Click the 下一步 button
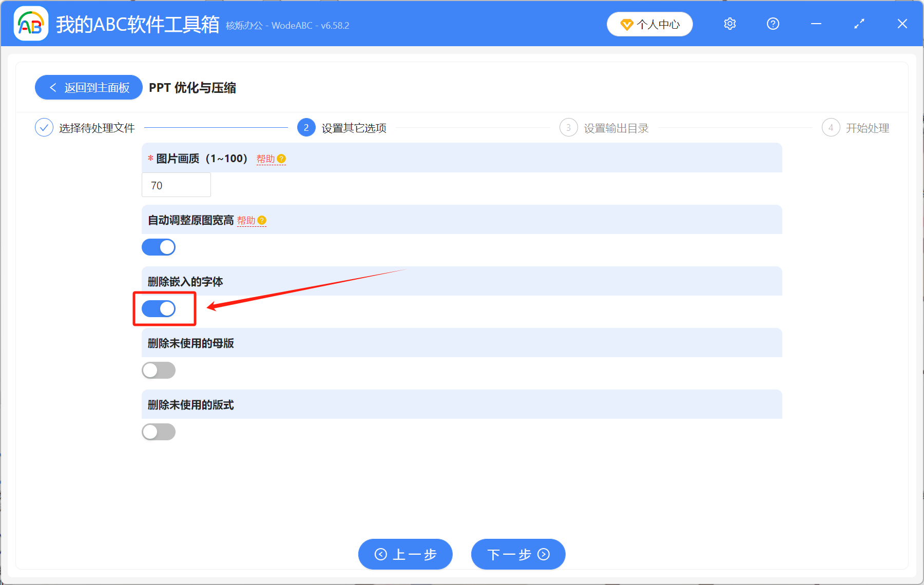This screenshot has width=924, height=585. pos(517,554)
